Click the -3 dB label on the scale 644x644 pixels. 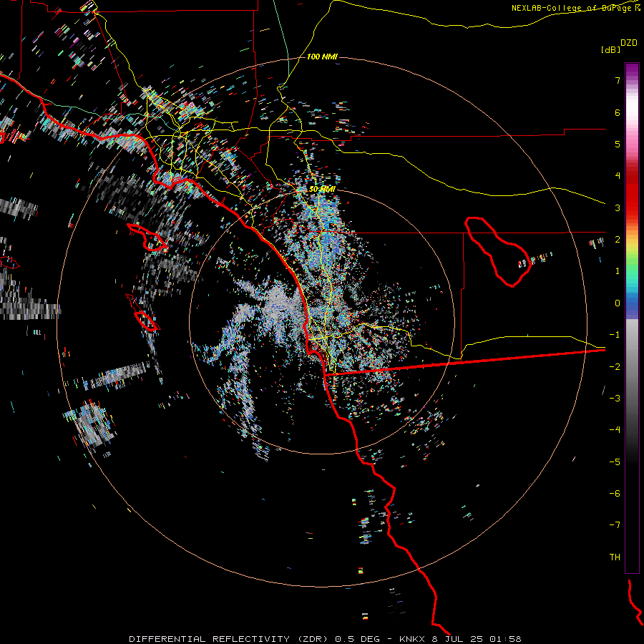tap(615, 399)
